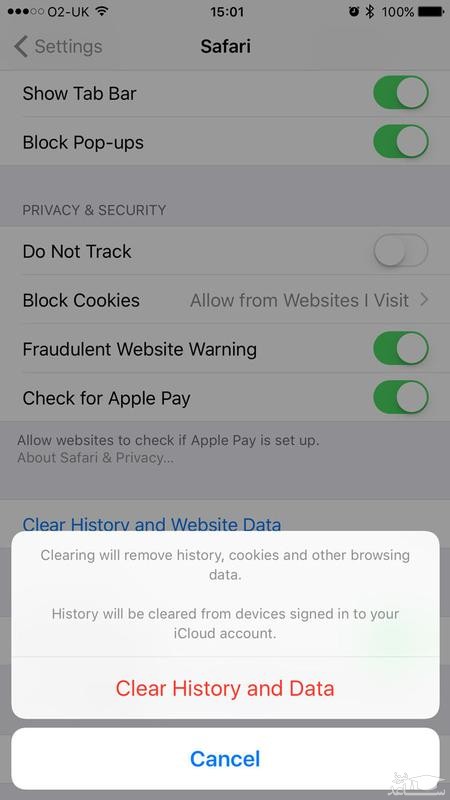450x800 pixels.
Task: Toggle the Show Tab Bar switch
Action: pos(401,93)
